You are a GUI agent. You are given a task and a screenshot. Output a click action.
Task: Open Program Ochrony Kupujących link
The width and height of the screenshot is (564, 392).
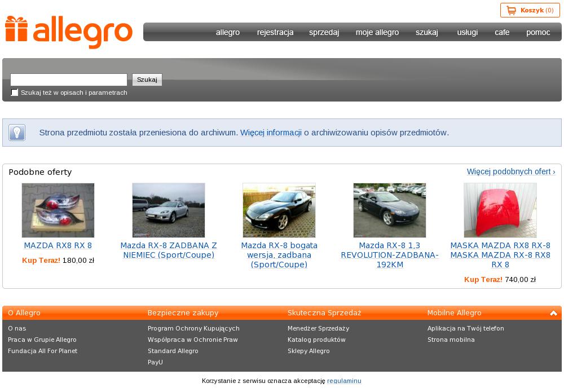coord(193,328)
